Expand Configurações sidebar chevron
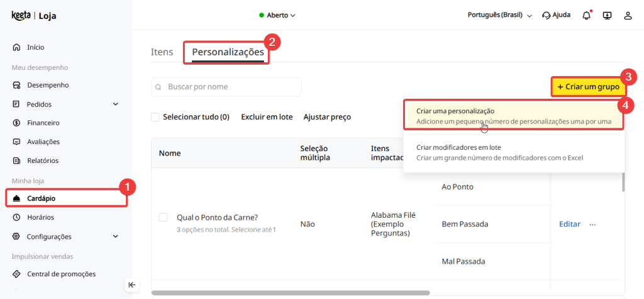Viewport: 644px width, 299px height. click(115, 237)
